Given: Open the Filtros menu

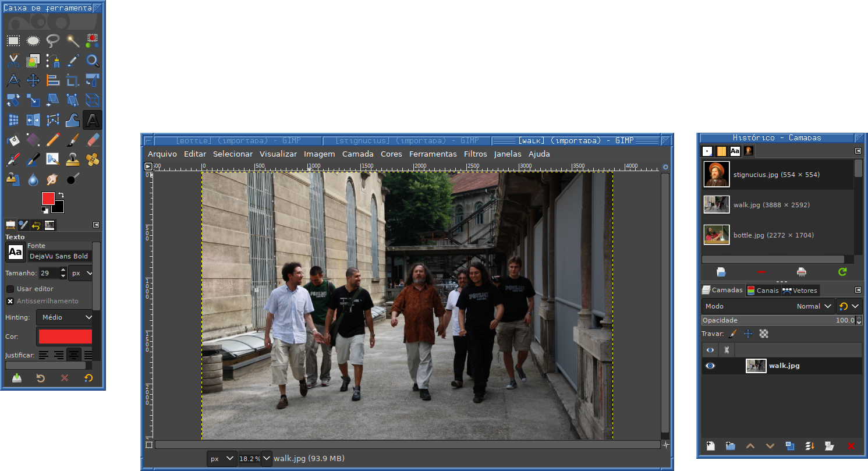Looking at the screenshot, I should pos(475,154).
